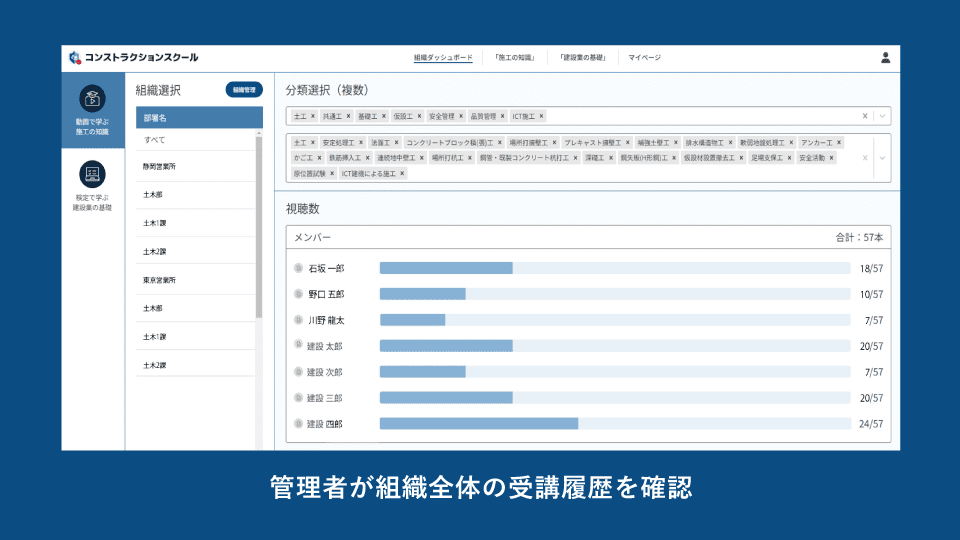Clear all tags in 共通工 category selector
The width and height of the screenshot is (960, 540).
(x=865, y=116)
